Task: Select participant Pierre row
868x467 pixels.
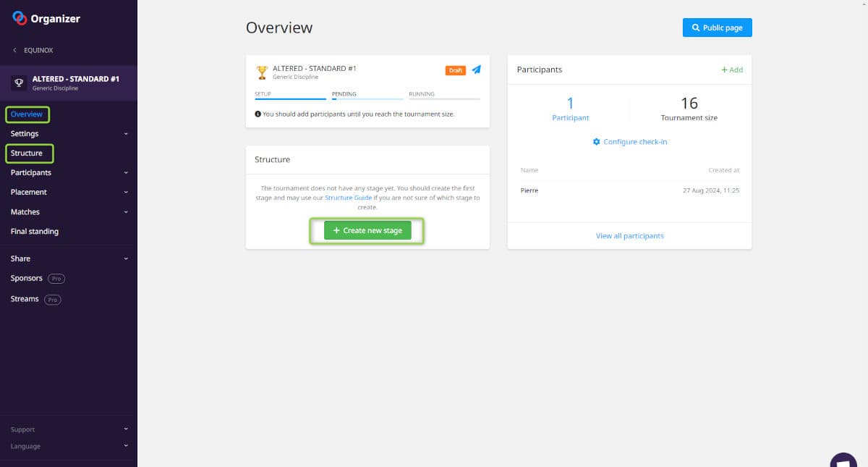Action: pos(629,190)
